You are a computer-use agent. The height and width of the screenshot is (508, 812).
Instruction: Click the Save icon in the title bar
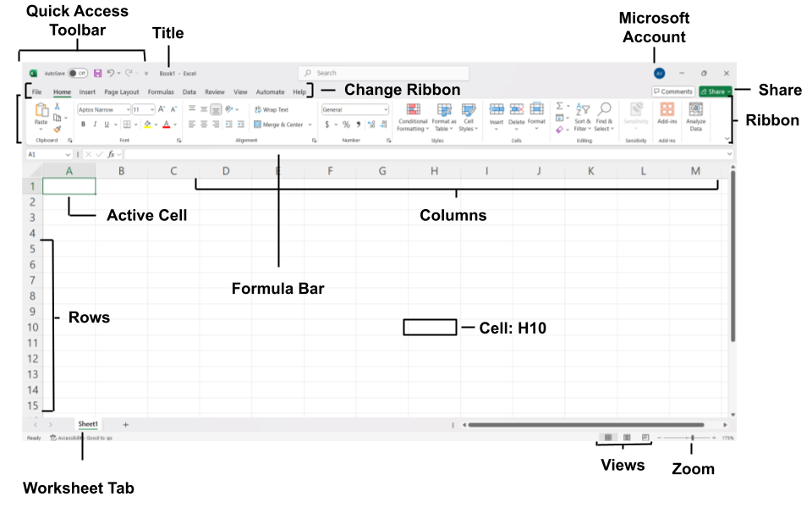[x=98, y=74]
